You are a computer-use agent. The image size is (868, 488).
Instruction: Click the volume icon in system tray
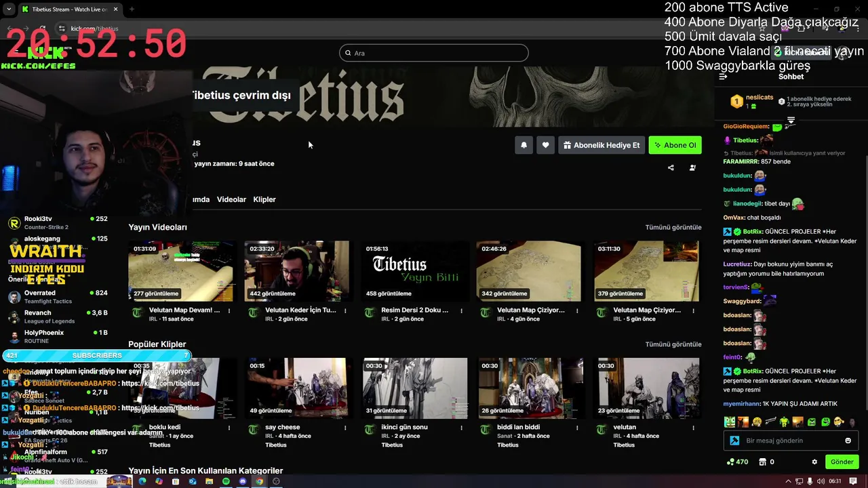(821, 481)
